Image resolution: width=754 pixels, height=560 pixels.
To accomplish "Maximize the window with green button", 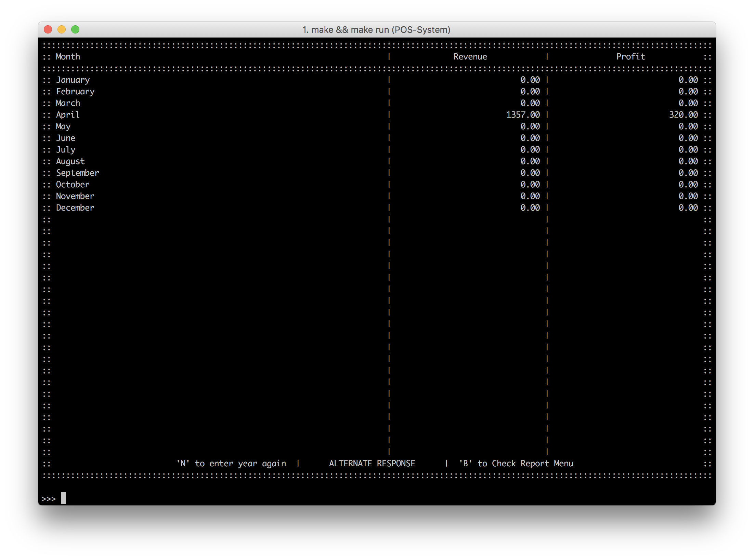I will pos(75,29).
